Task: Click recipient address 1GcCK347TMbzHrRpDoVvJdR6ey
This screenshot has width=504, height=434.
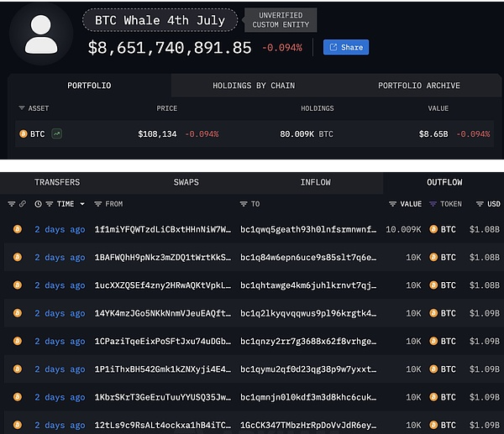Action: (x=308, y=425)
